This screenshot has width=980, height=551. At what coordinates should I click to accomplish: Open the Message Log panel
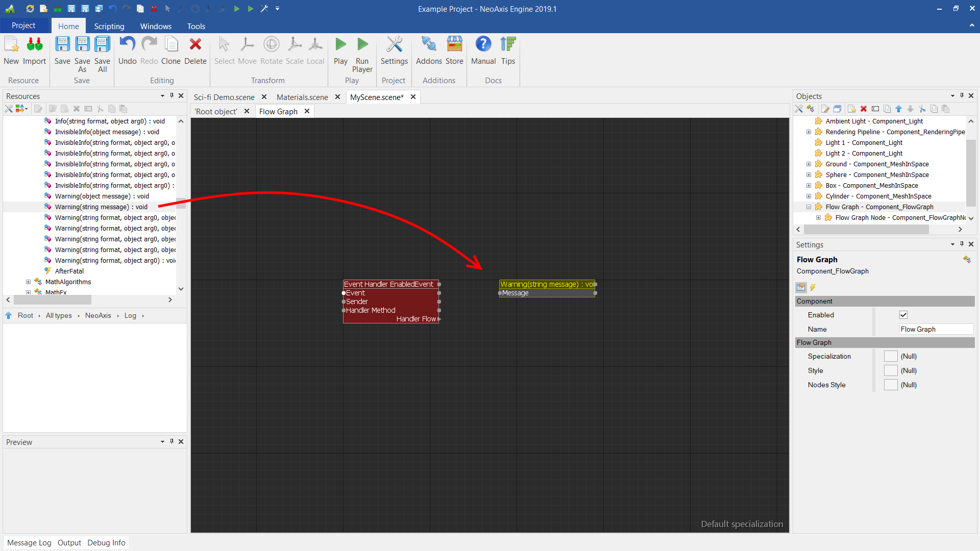29,542
